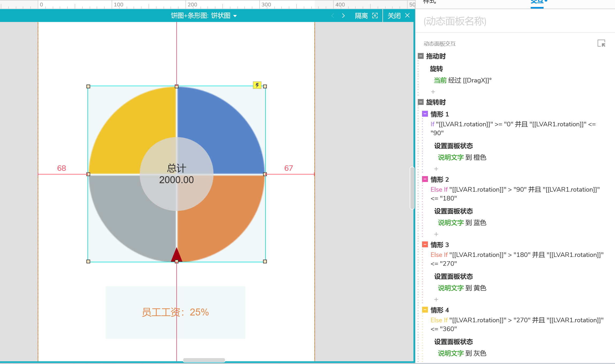Collapse the 旋转时 event section

[421, 102]
